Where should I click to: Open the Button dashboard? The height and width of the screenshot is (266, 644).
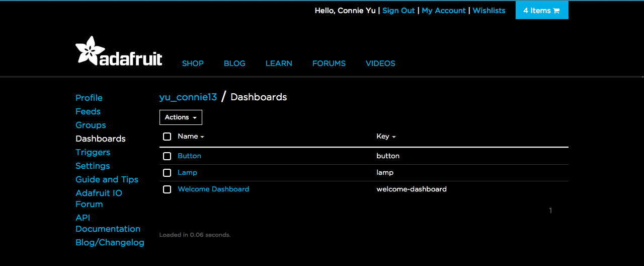click(189, 156)
